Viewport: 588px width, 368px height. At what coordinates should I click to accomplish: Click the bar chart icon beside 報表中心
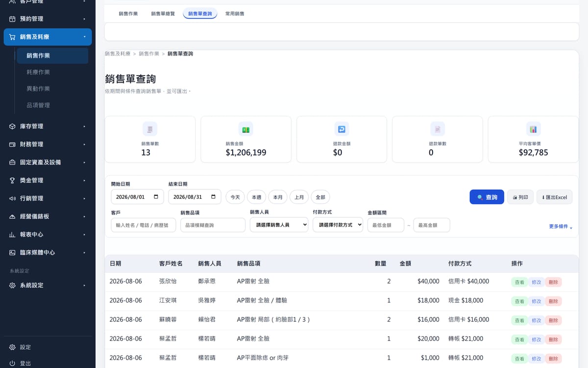[12, 235]
